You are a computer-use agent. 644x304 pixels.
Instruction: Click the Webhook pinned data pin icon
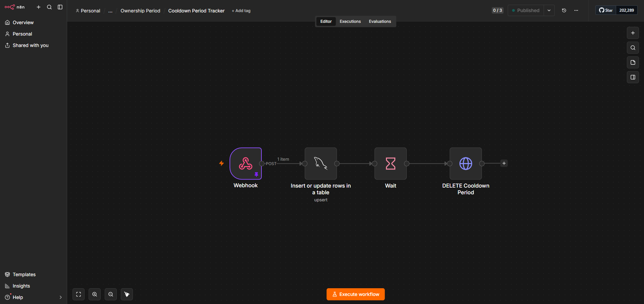tap(256, 174)
